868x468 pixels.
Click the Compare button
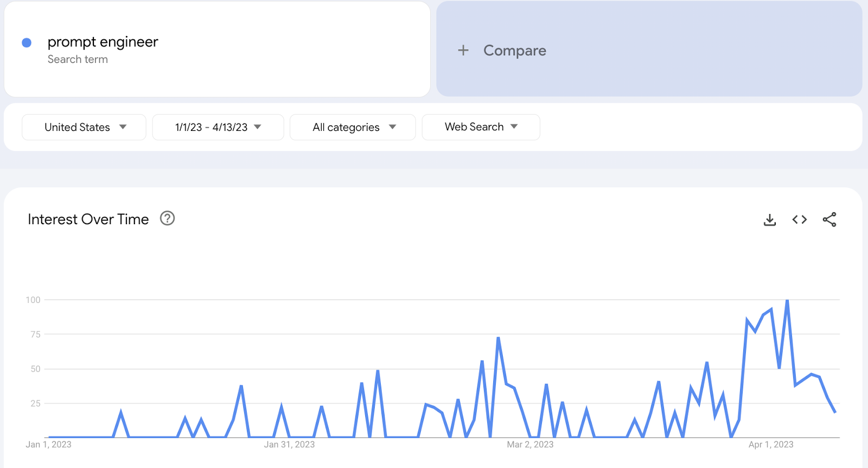[515, 50]
